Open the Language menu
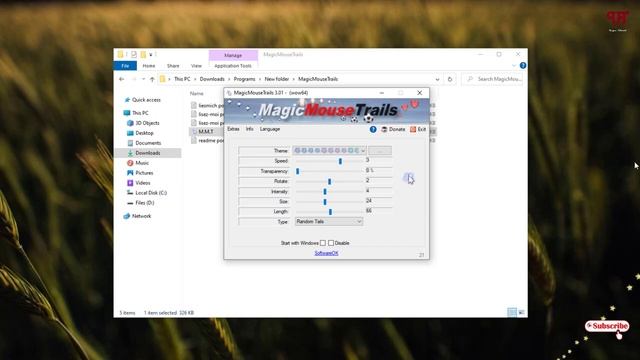 click(x=270, y=129)
